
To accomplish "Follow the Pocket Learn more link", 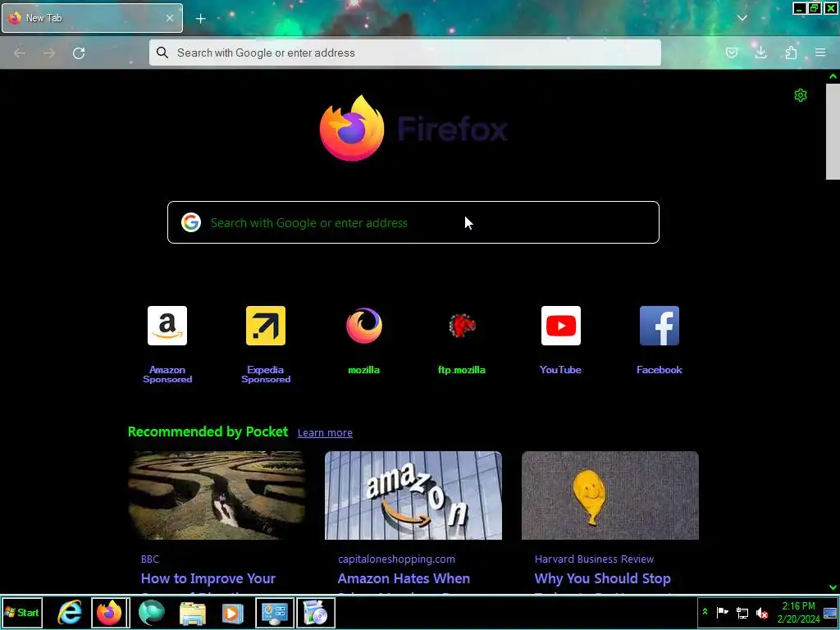I will pos(325,432).
